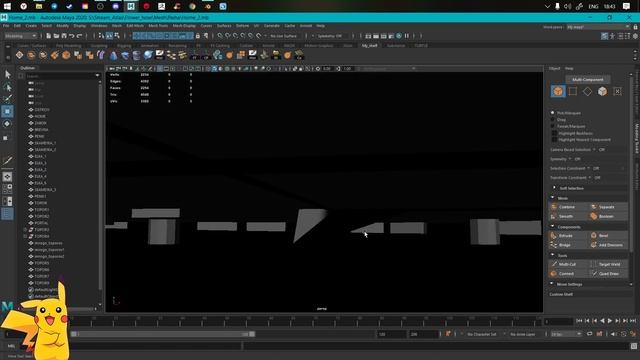Toggle Highlight Nearest Component checkbox
The width and height of the screenshot is (640, 360).
point(554,140)
